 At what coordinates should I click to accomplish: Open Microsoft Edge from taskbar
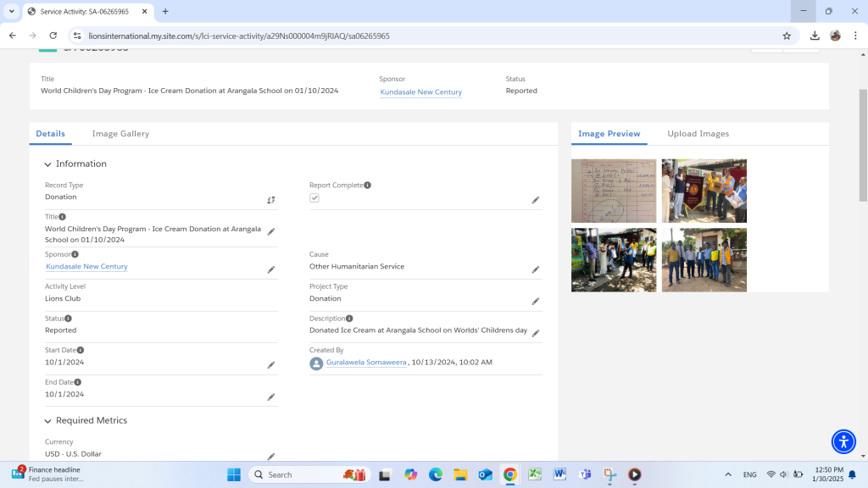click(435, 474)
